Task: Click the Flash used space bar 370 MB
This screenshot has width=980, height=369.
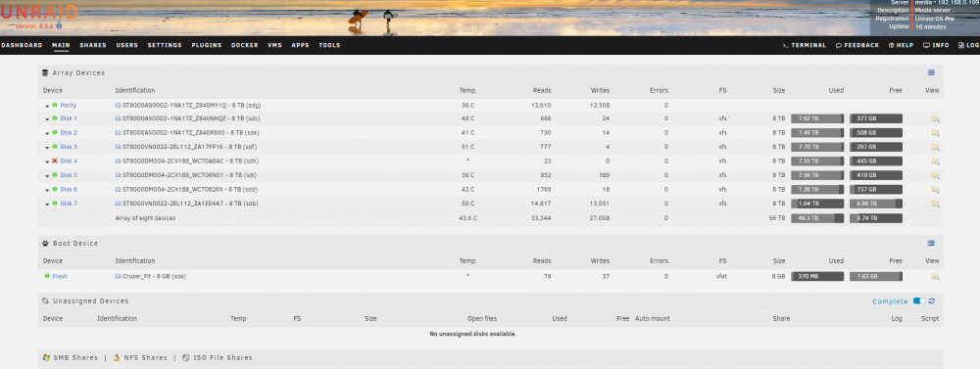Action: point(817,277)
